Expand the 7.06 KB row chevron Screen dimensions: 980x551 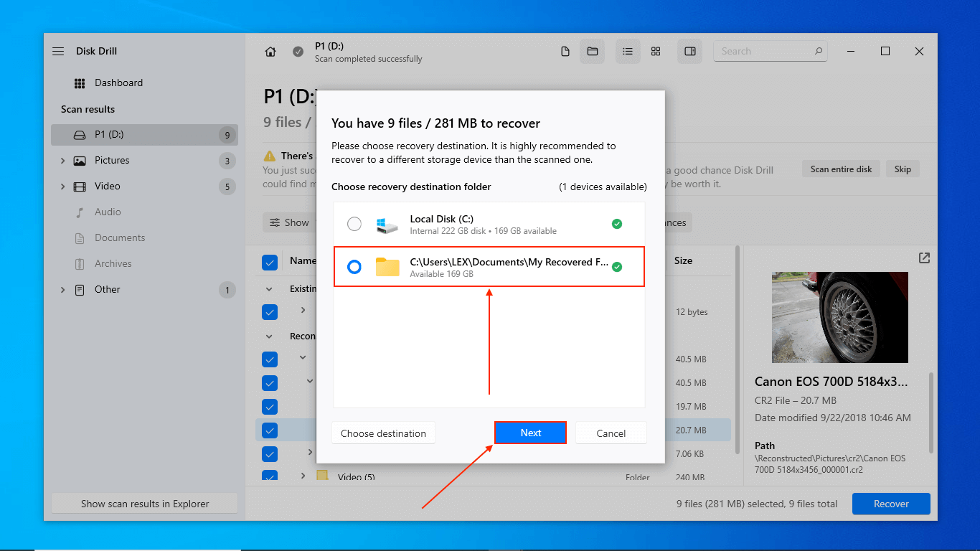311,452
